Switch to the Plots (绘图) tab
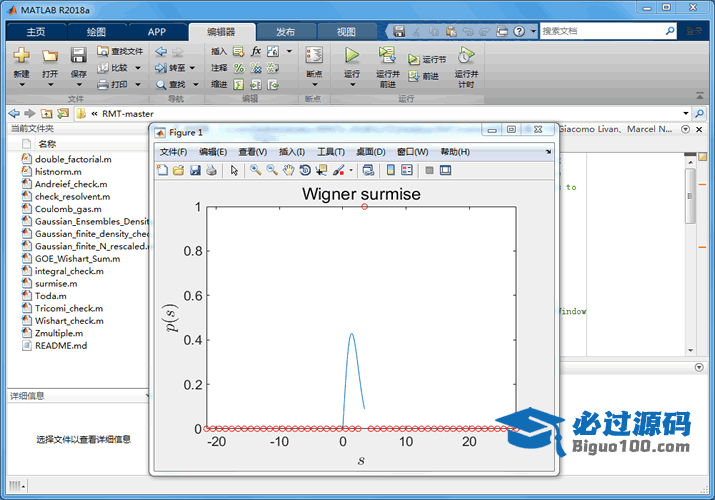This screenshot has height=500, width=715. [x=96, y=31]
